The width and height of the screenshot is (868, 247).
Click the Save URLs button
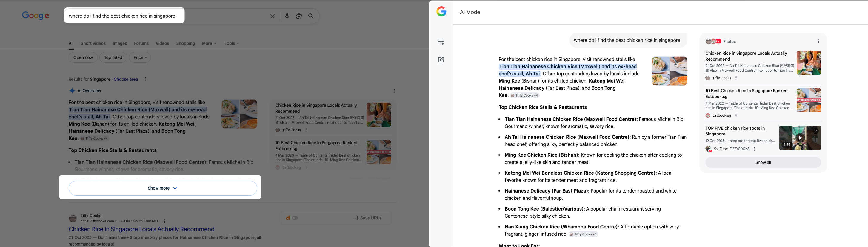(x=368, y=218)
